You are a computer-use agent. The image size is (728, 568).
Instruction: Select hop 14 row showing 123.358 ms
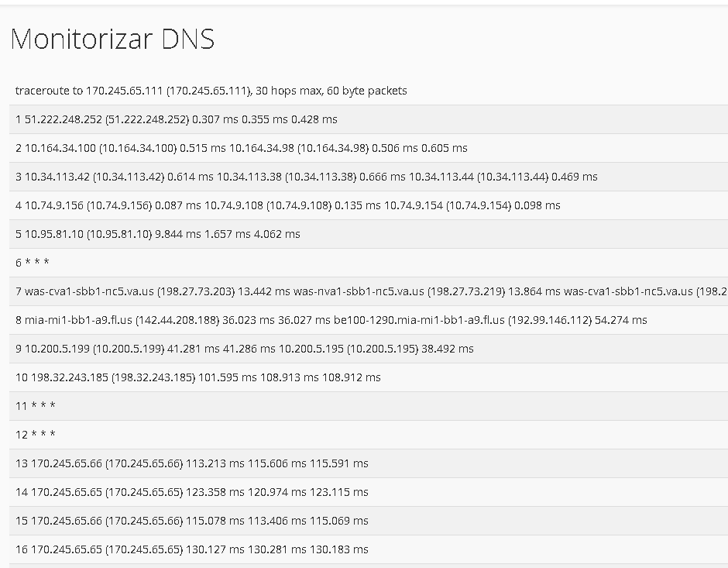pyautogui.click(x=369, y=492)
